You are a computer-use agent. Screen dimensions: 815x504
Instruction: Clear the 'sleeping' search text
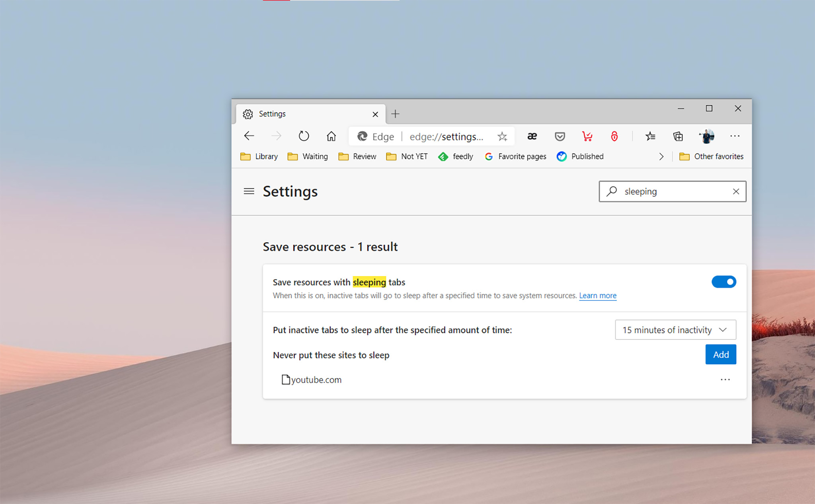click(736, 191)
